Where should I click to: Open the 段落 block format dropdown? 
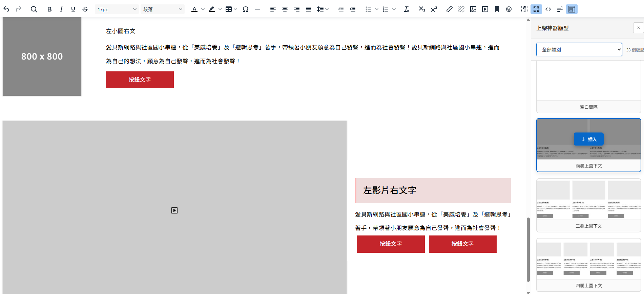point(163,9)
